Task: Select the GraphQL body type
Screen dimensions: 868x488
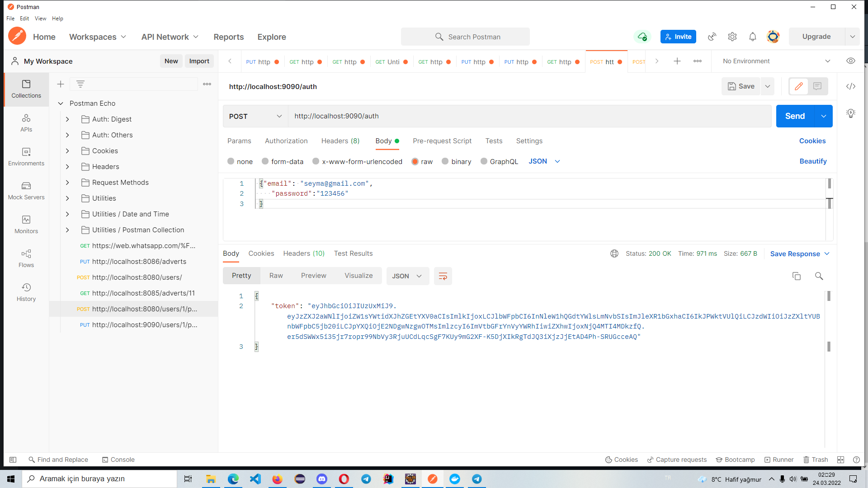Action: click(499, 161)
